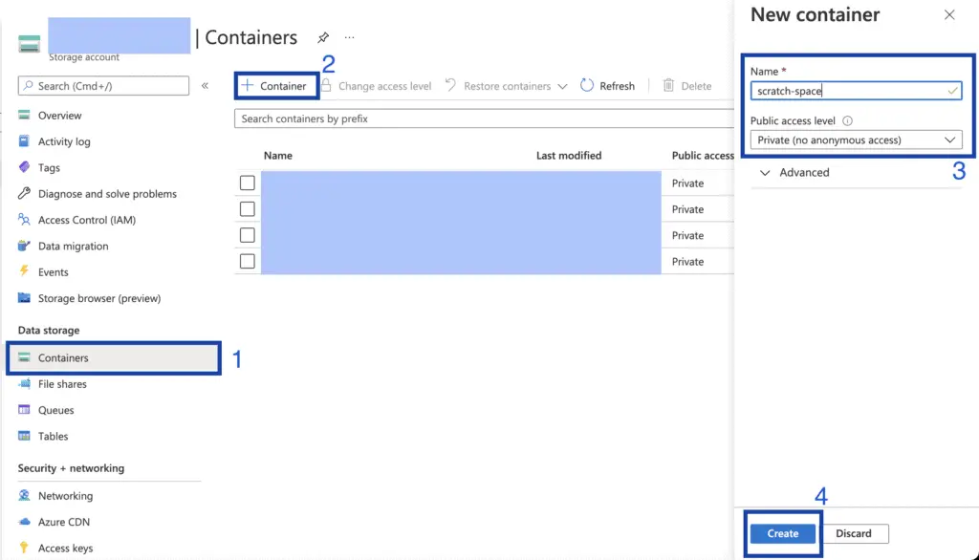Click the Azure CDN cloud icon
This screenshot has height=560, width=979.
click(x=24, y=521)
